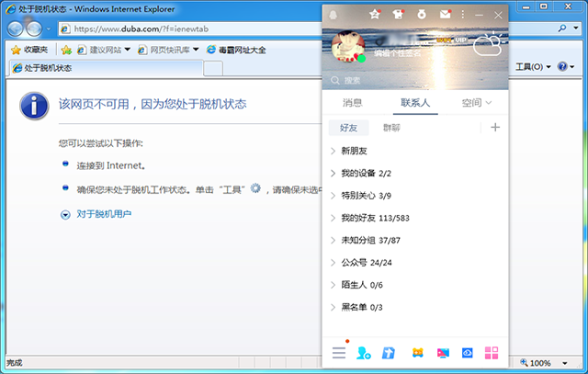Click the add friend person icon
Screen dimensions: 588x374
pyautogui.click(x=364, y=353)
